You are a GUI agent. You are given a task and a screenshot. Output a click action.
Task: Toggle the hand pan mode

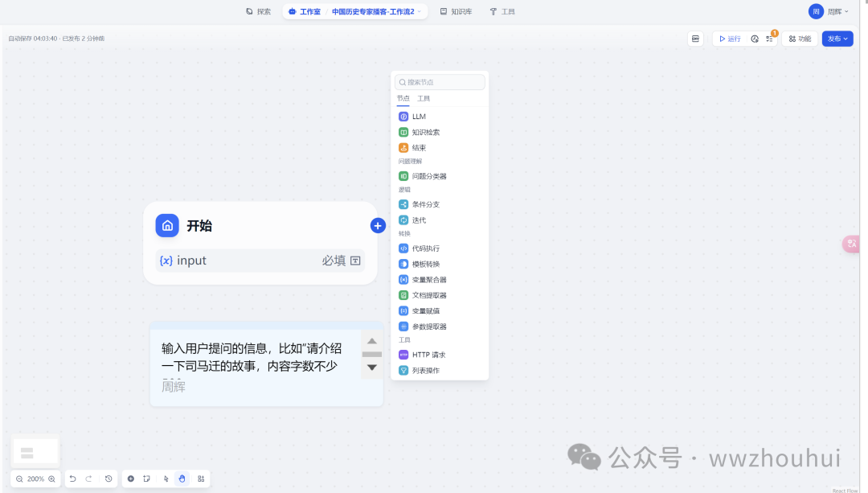[182, 479]
